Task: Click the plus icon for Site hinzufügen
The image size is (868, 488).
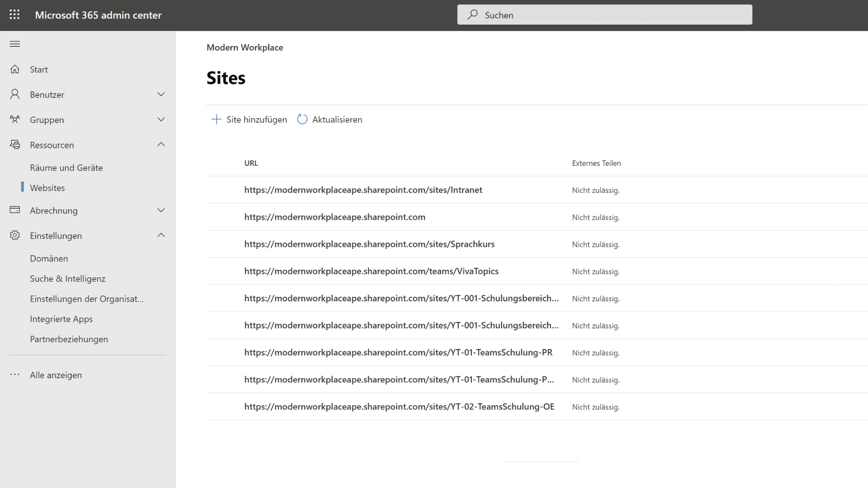Action: 217,119
